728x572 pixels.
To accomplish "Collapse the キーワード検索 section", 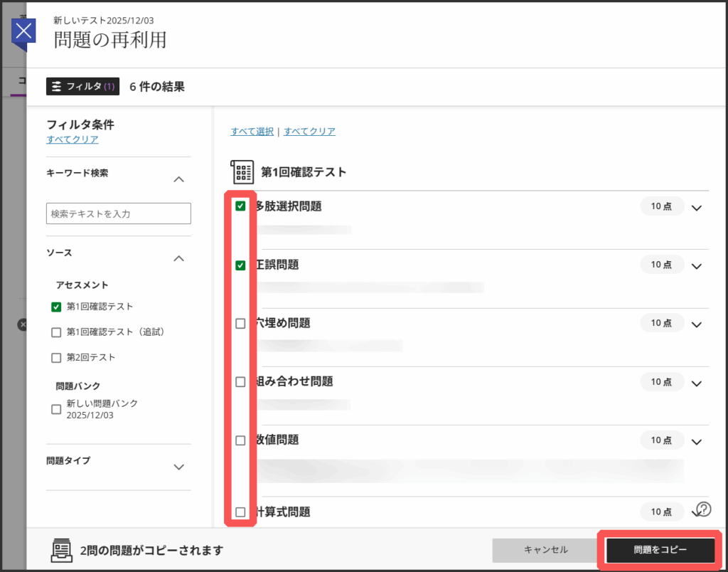I will (x=179, y=179).
